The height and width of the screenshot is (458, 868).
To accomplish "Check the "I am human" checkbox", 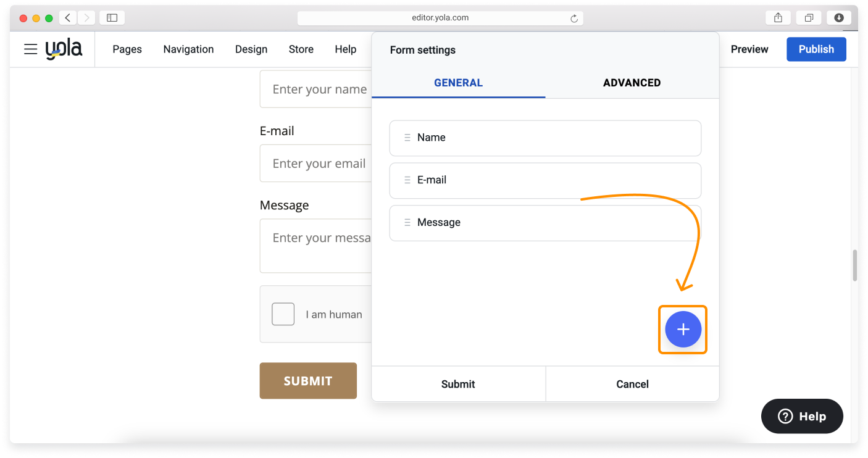I will 283,314.
